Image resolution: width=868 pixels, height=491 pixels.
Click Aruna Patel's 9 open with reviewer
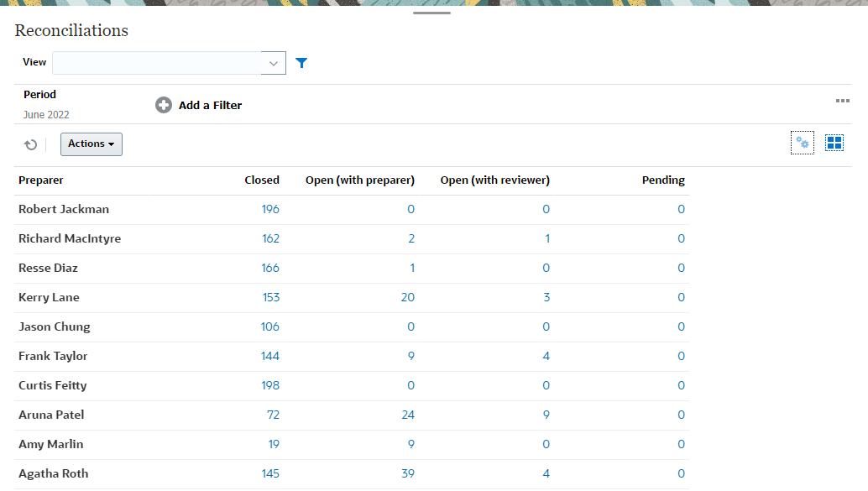(546, 415)
